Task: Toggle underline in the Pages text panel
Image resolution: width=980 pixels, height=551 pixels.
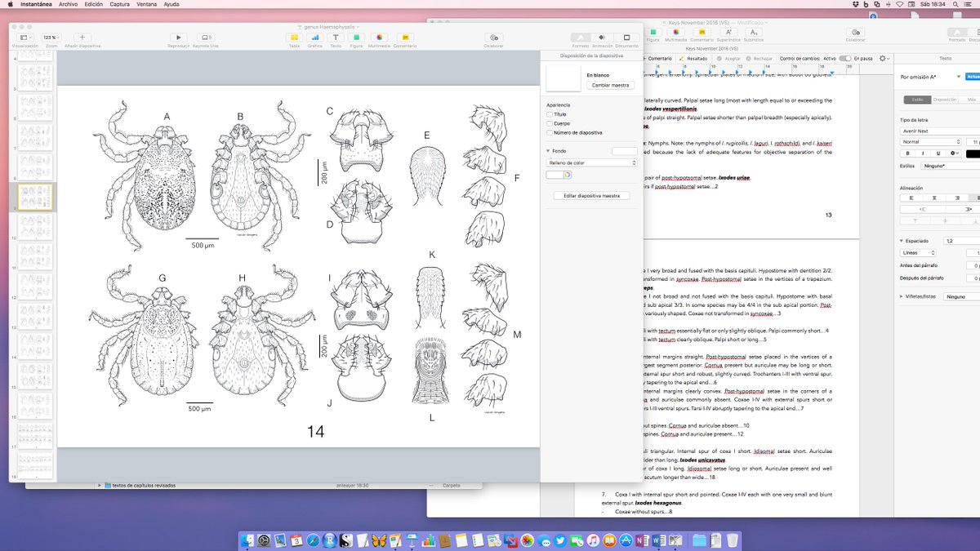Action: [938, 153]
